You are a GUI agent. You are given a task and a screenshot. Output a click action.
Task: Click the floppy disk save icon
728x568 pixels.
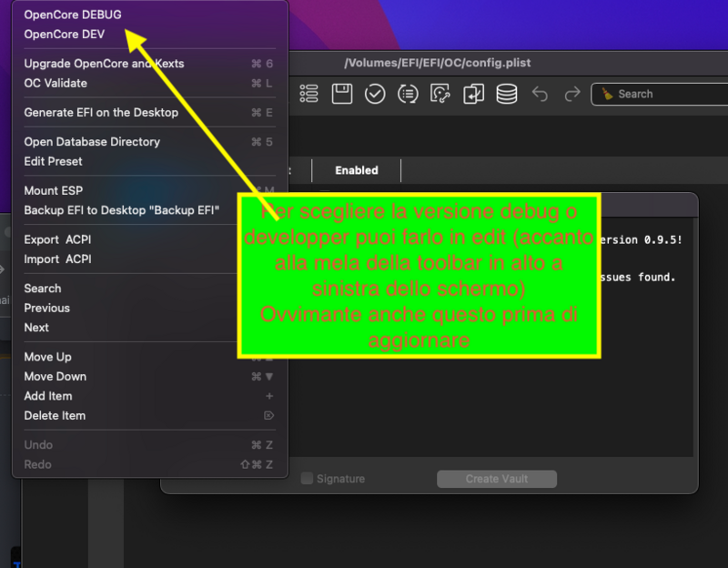(341, 94)
